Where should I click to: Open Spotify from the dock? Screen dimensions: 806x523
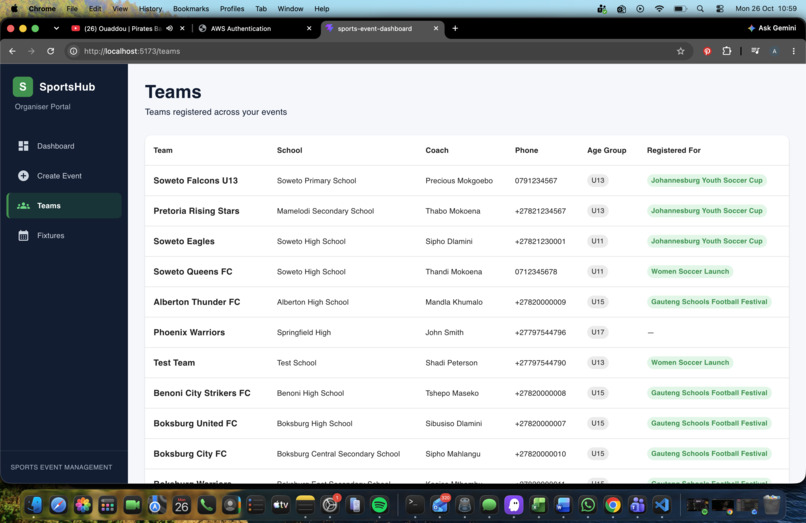[379, 505]
